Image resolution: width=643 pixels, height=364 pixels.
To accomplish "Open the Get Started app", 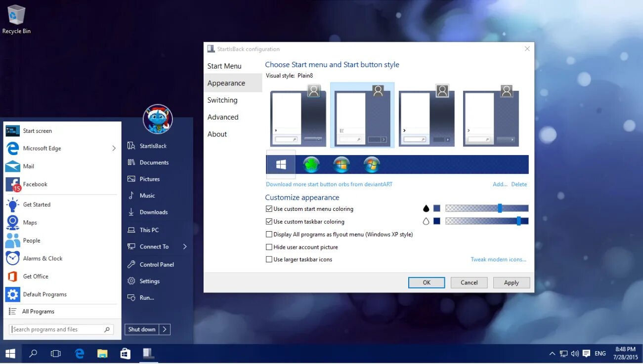I will [x=62, y=204].
